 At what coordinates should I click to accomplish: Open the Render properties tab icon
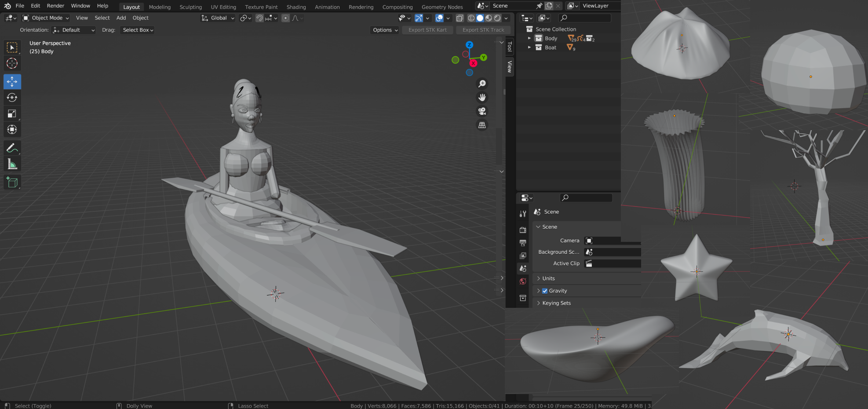click(523, 230)
